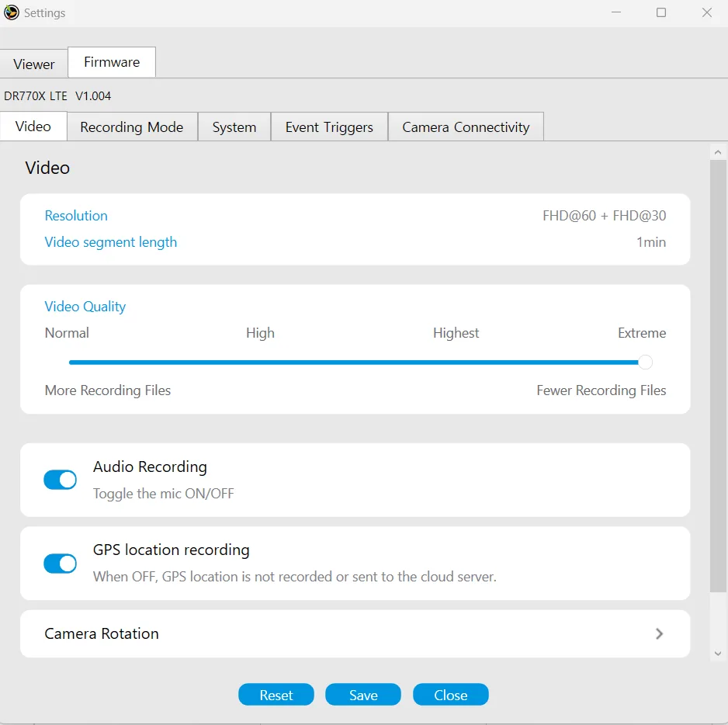This screenshot has width=728, height=725.
Task: Select the Firmware tab
Action: pyautogui.click(x=112, y=62)
